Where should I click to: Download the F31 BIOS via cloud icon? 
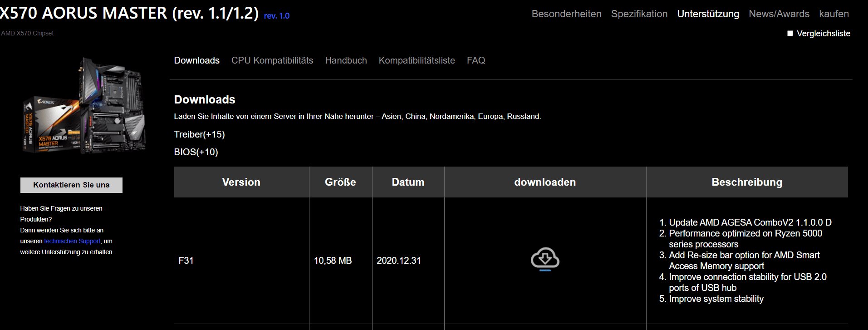545,259
